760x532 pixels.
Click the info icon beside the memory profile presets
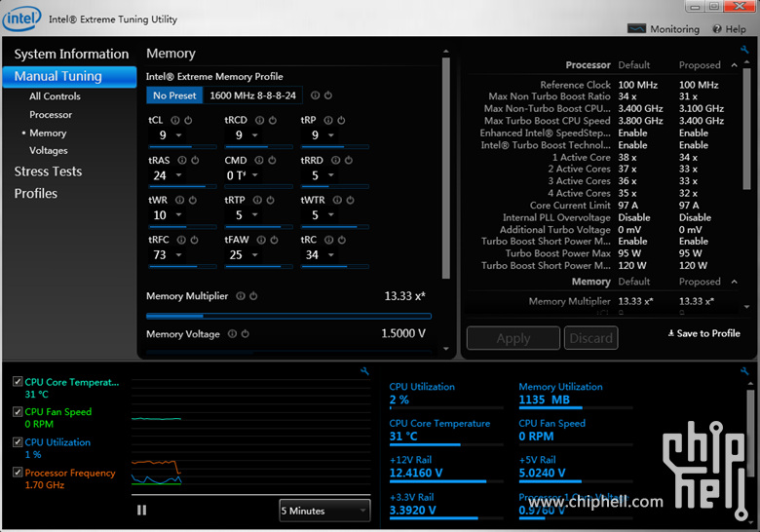point(315,95)
